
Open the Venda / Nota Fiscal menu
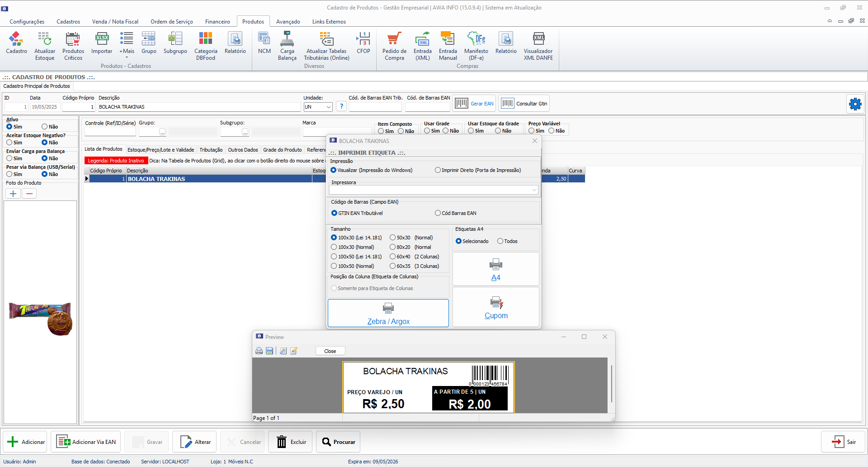(x=115, y=22)
